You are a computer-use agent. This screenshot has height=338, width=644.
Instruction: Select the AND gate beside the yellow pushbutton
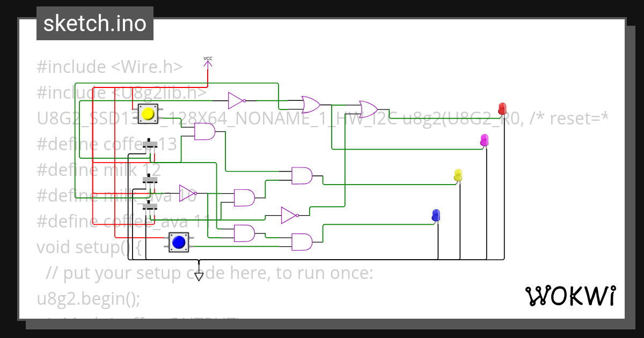tap(204, 131)
